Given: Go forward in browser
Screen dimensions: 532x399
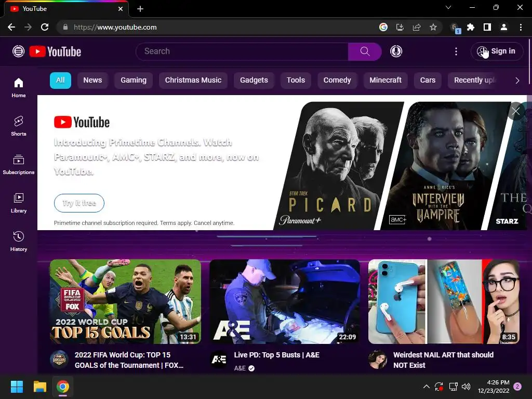Looking at the screenshot, I should pyautogui.click(x=28, y=27).
